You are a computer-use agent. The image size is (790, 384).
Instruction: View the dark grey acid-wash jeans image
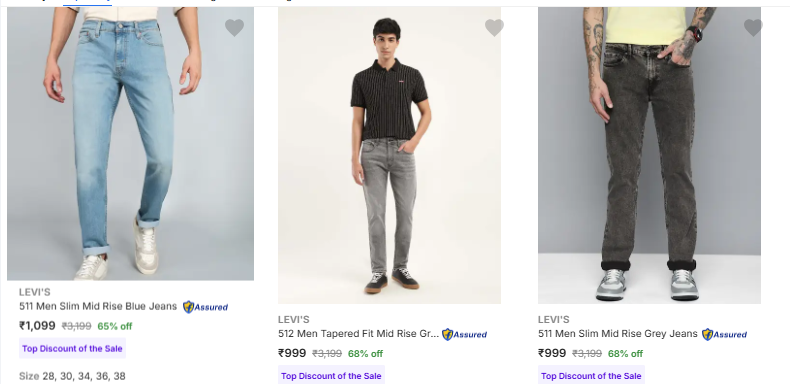pos(649,155)
